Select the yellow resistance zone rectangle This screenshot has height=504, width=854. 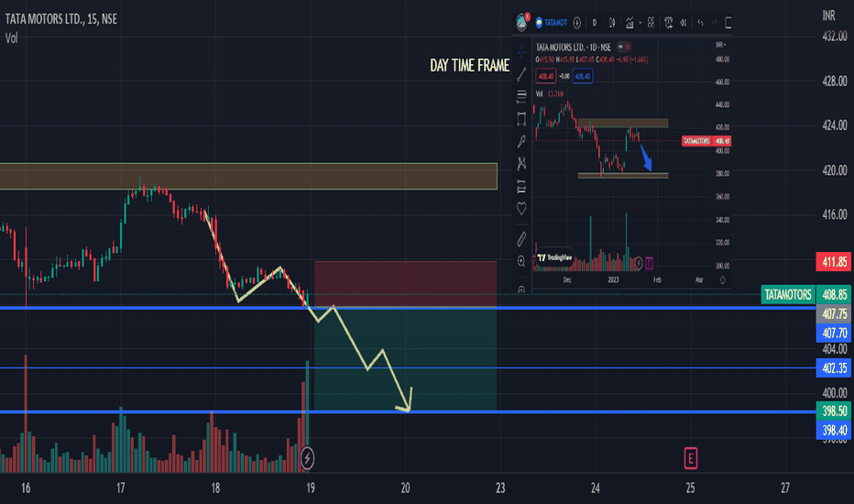(x=248, y=176)
